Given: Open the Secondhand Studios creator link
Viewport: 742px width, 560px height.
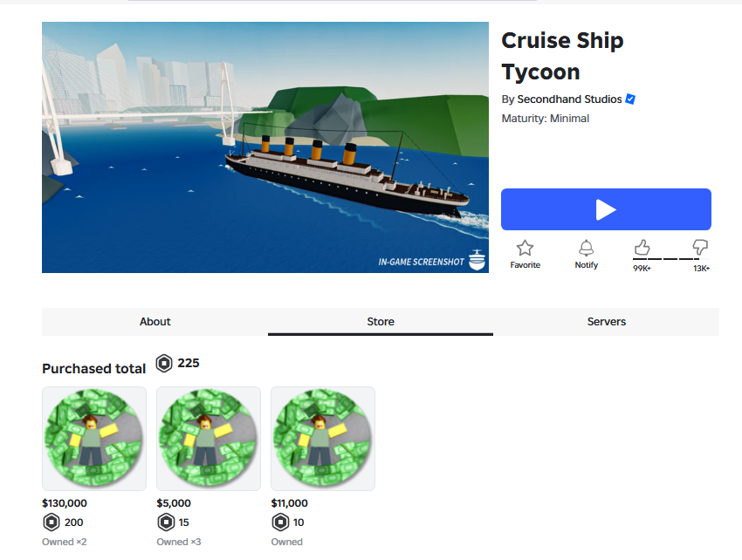Looking at the screenshot, I should click(x=569, y=99).
